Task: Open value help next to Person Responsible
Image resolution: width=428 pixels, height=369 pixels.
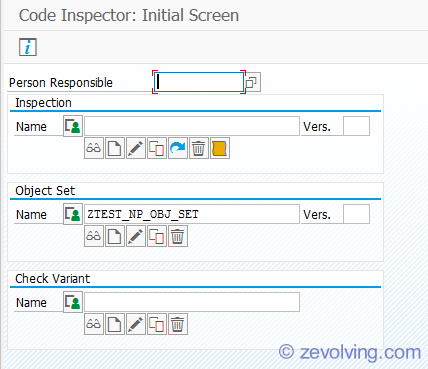Action: (x=252, y=82)
